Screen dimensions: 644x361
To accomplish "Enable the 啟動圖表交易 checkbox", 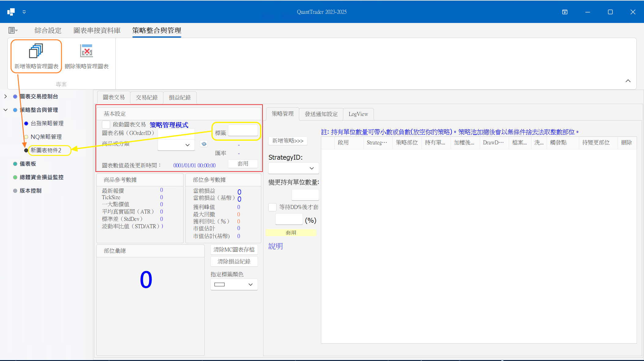I will coord(106,124).
